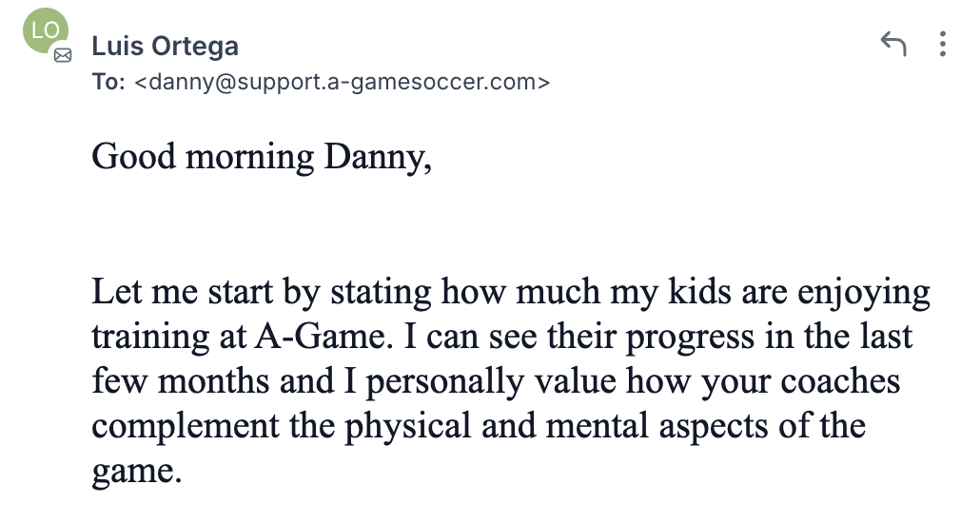Click the final word "game." of paragraph

[137, 473]
